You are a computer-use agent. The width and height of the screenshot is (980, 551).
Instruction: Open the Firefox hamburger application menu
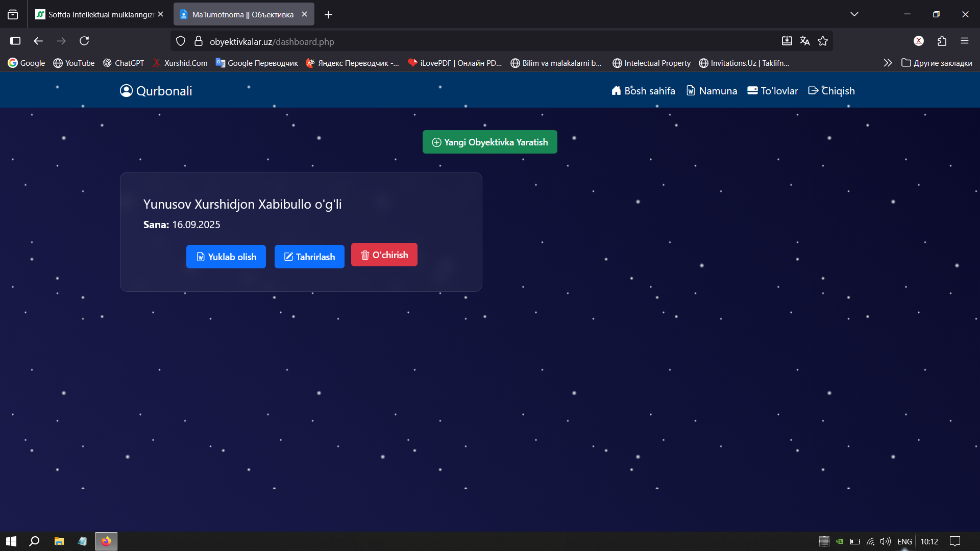pos(964,41)
